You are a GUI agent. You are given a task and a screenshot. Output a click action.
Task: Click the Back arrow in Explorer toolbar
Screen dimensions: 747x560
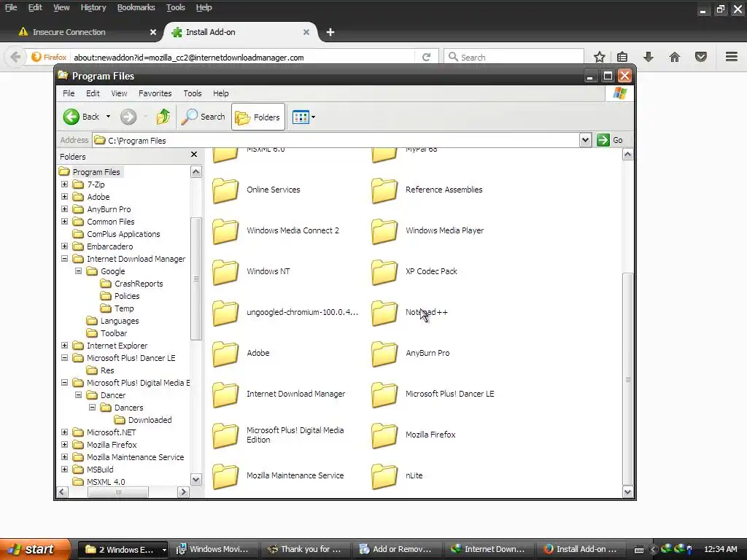tap(71, 117)
